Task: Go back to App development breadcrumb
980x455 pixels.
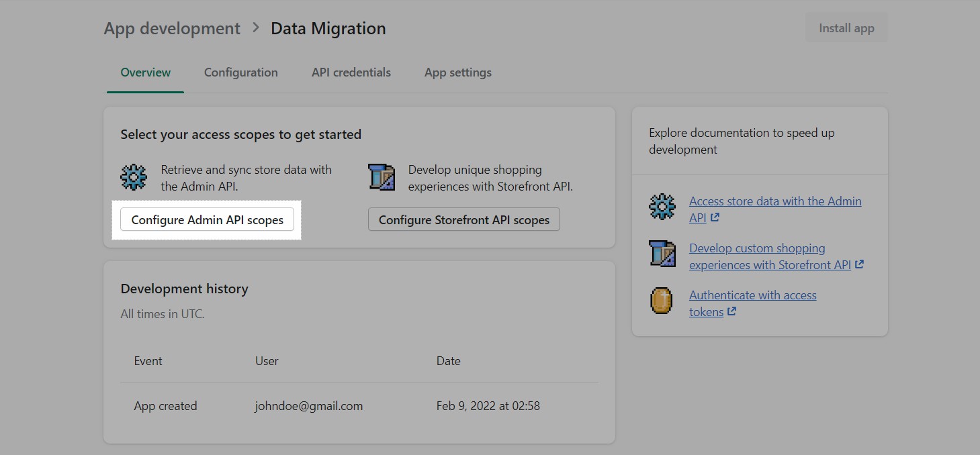Action: point(171,28)
